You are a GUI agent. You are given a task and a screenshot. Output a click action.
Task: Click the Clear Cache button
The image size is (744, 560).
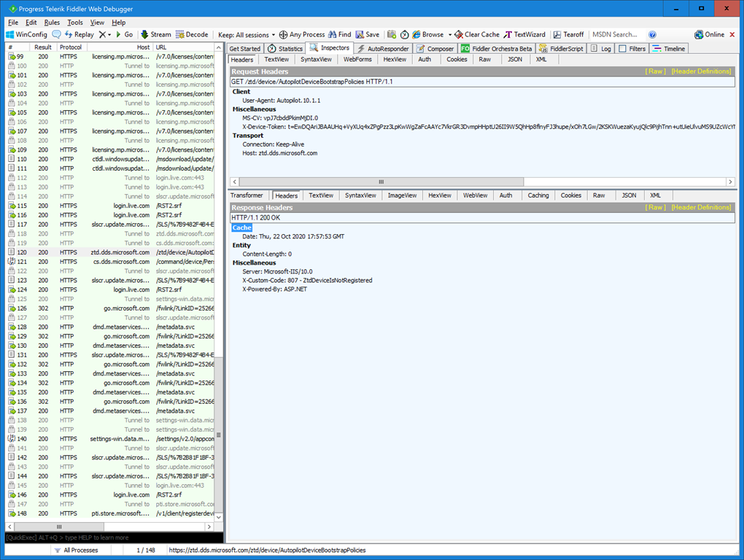click(x=477, y=34)
